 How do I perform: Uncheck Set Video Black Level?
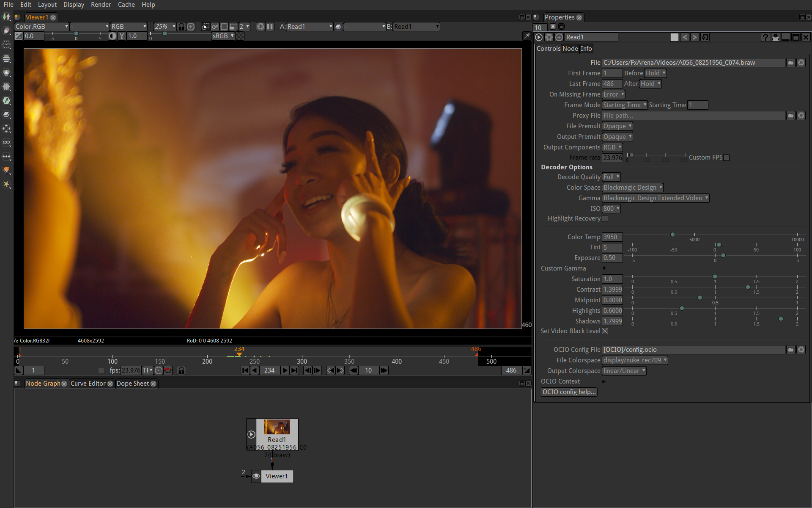click(x=605, y=331)
